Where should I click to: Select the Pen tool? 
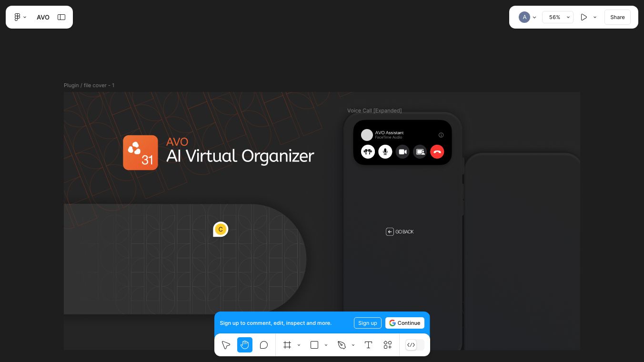342,345
